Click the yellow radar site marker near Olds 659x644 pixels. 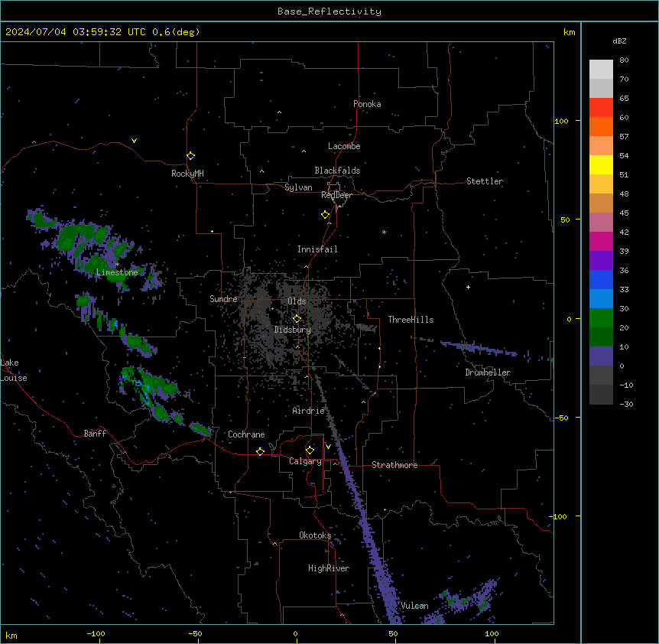297,319
